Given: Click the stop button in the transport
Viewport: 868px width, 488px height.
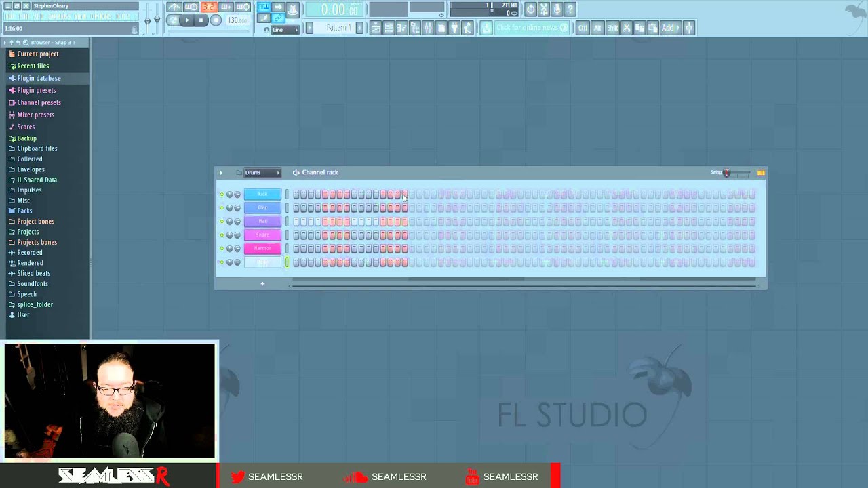Looking at the screenshot, I should pos(201,20).
